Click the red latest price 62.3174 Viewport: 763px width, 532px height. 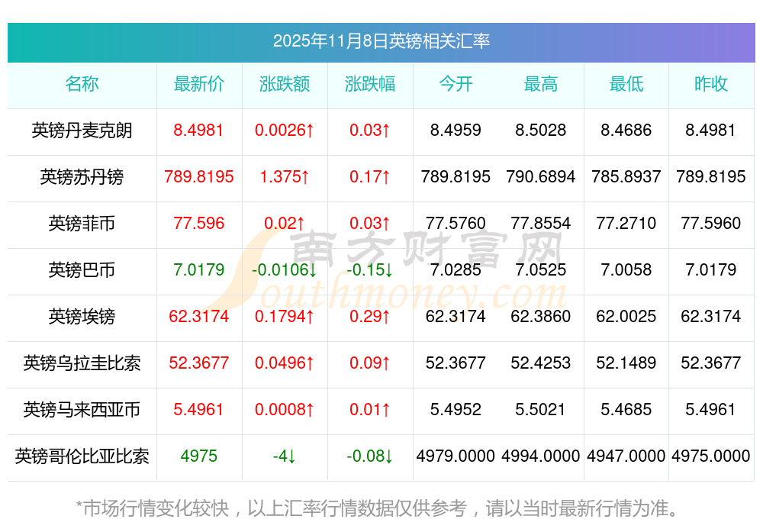pos(198,317)
